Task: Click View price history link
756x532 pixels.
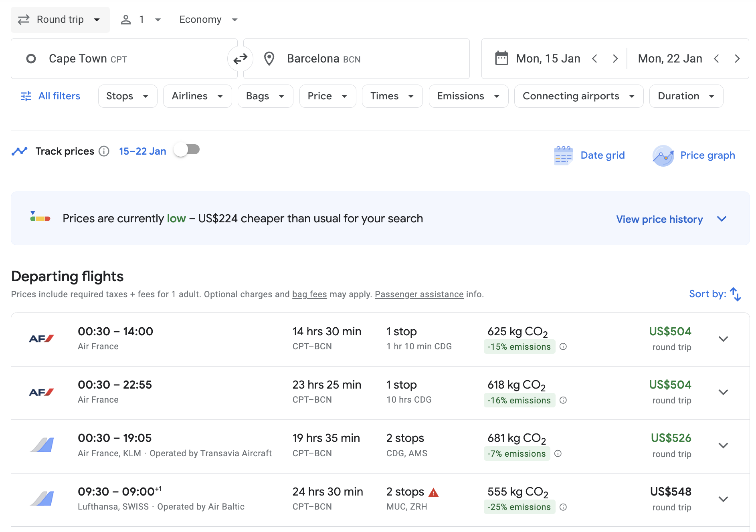Action: (x=659, y=219)
